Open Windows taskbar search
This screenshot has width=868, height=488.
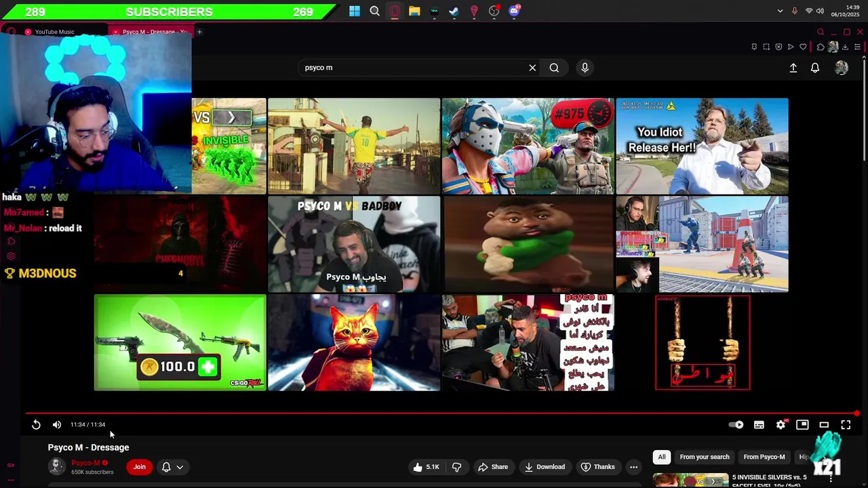coord(374,11)
